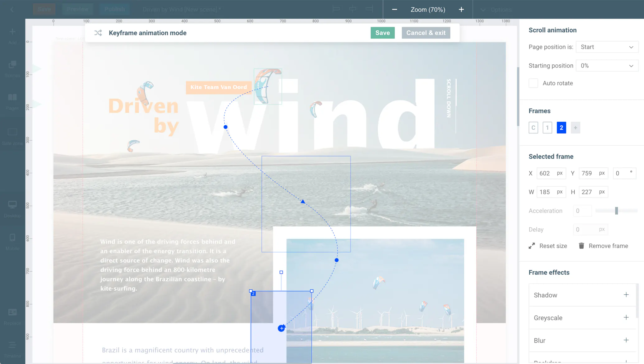Screen dimensions: 644x364
Task: Click the top-left corner handle of frame 2
Action: pyautogui.click(x=251, y=291)
